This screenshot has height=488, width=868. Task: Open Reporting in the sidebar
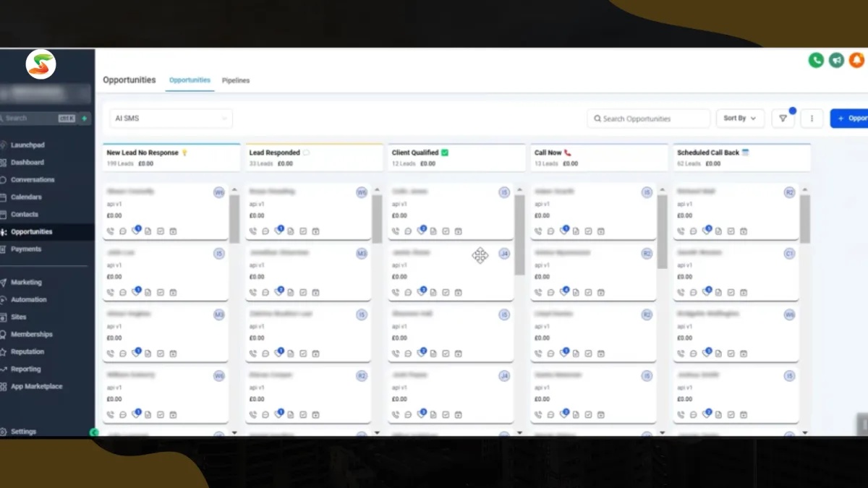[25, 369]
